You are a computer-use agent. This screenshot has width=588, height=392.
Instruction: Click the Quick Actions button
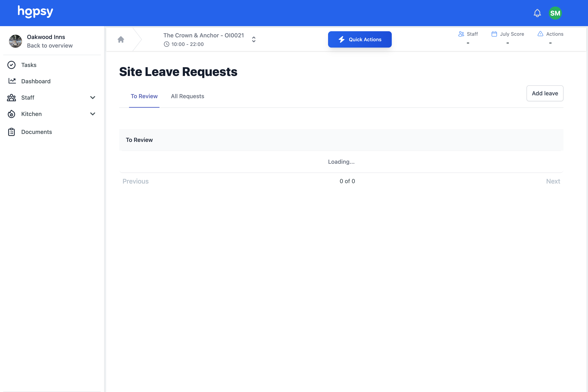point(360,39)
